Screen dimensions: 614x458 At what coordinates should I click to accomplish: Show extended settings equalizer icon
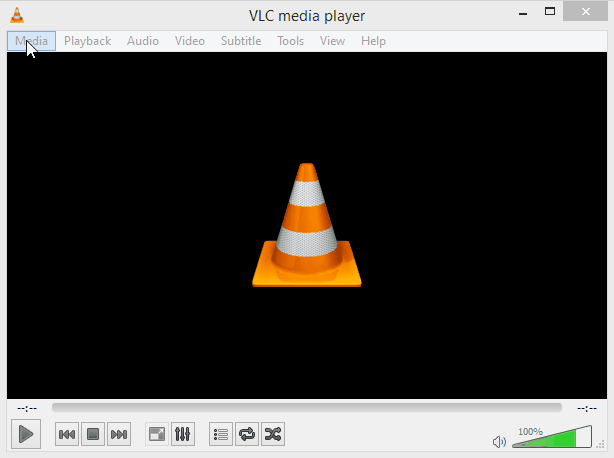(183, 434)
